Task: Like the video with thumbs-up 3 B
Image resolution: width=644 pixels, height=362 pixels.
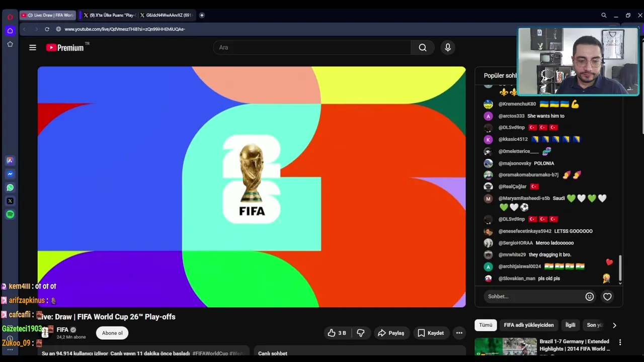Action: point(337,333)
